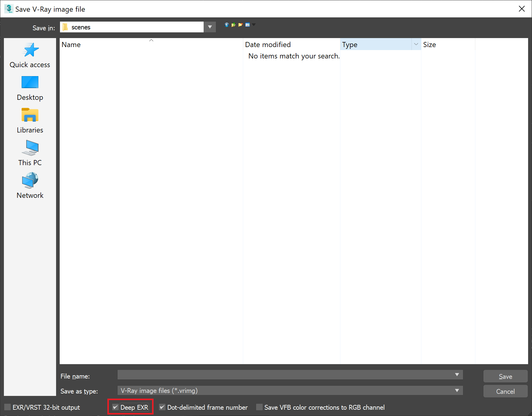
Task: Select Network in the sidebar
Action: [x=30, y=186]
